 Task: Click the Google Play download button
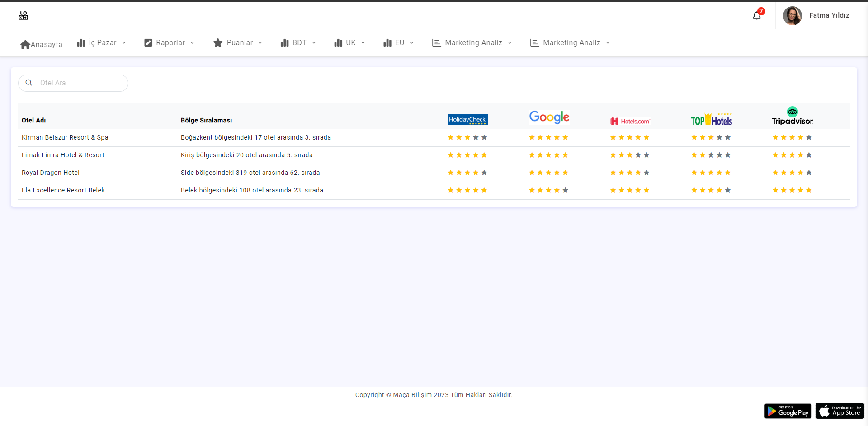(x=788, y=411)
